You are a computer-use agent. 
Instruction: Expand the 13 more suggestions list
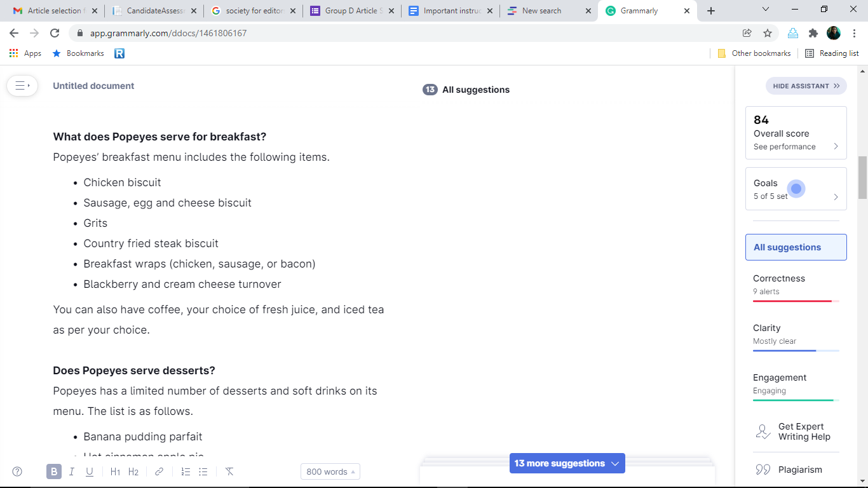(567, 463)
